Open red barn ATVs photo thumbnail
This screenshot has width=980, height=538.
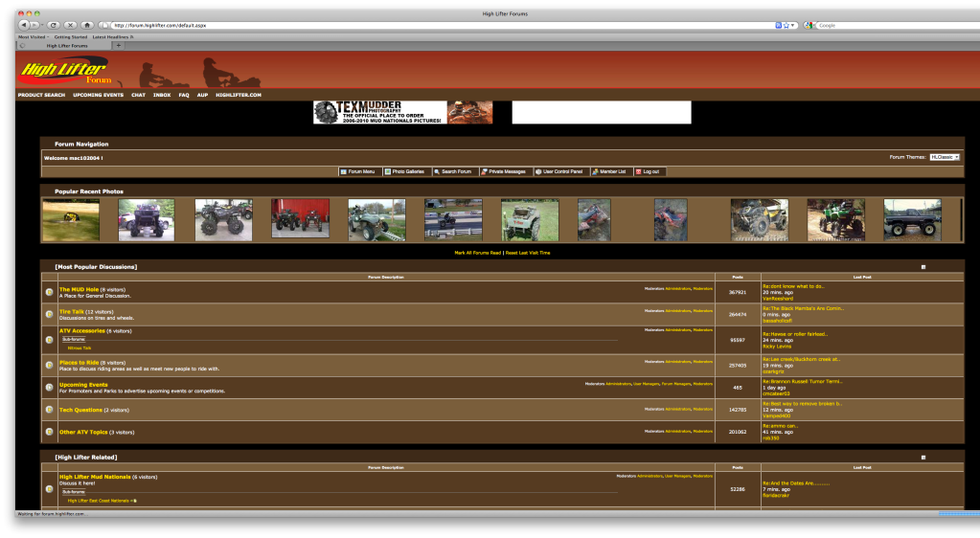point(300,218)
